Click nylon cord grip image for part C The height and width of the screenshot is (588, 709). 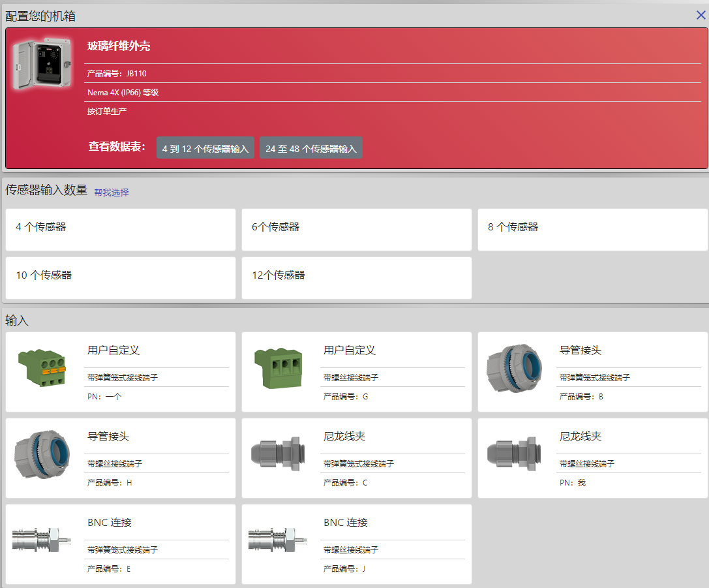pyautogui.click(x=278, y=454)
